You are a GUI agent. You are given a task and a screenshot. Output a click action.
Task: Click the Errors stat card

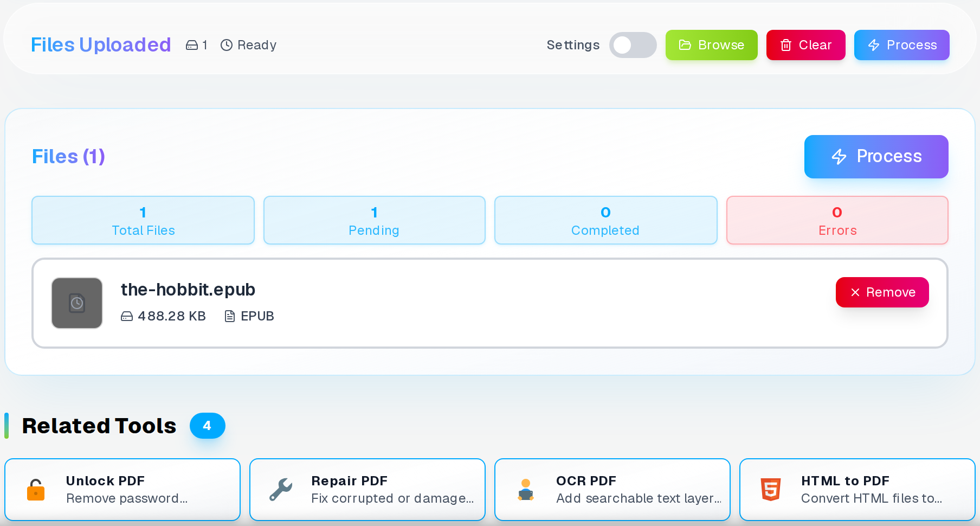point(837,220)
